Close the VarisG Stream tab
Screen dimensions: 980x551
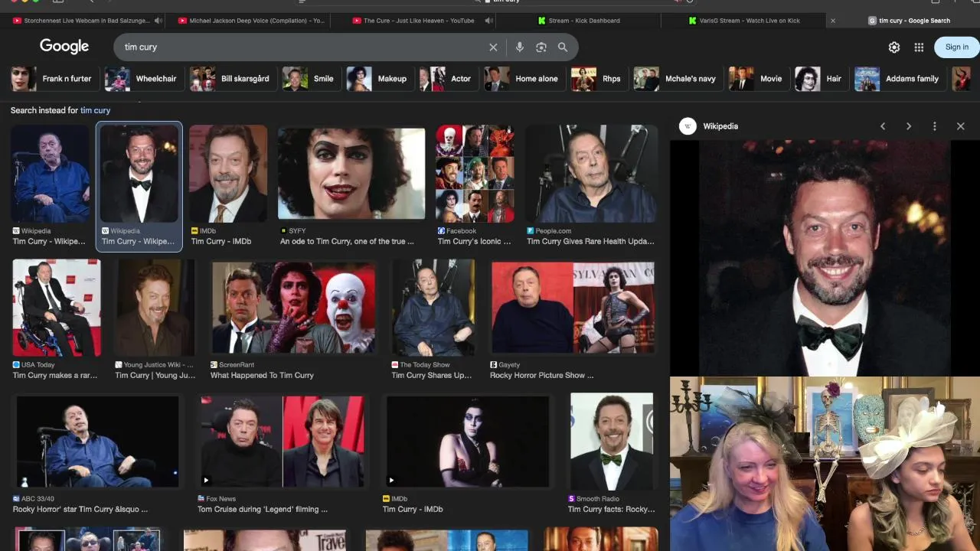tap(833, 21)
